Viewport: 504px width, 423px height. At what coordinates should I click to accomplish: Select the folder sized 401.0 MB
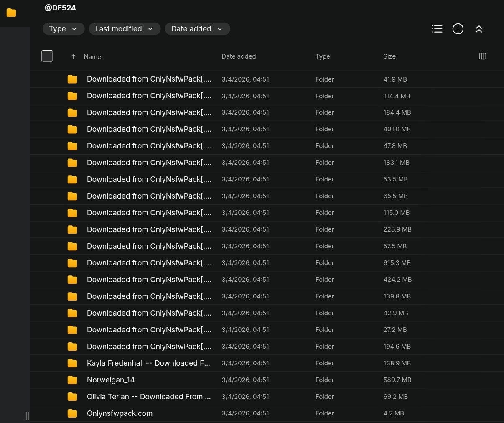pos(148,129)
